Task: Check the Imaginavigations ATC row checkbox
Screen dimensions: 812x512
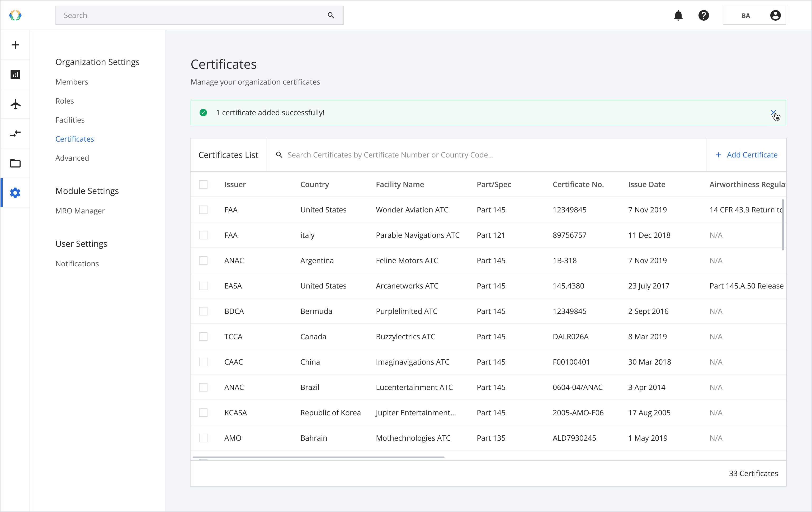Action: pyautogui.click(x=203, y=362)
